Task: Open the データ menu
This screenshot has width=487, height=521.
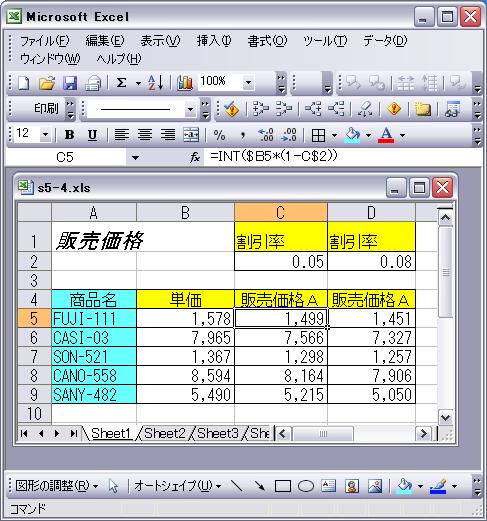Action: coord(385,41)
